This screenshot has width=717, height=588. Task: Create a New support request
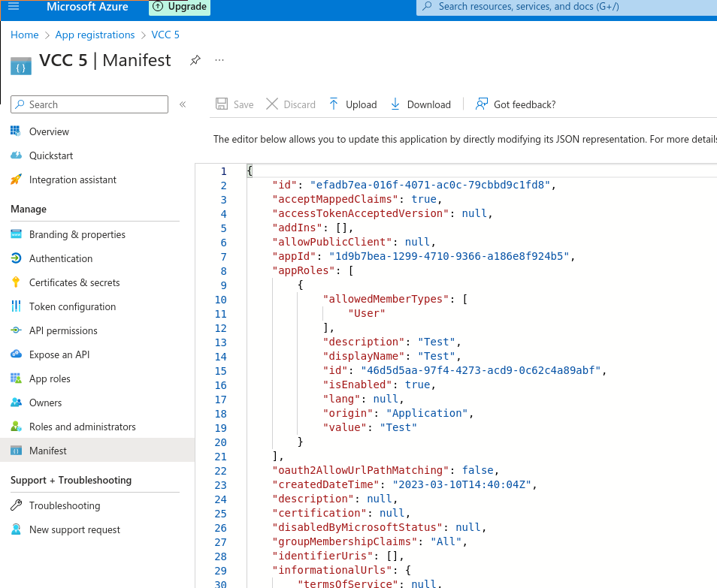coord(75,530)
